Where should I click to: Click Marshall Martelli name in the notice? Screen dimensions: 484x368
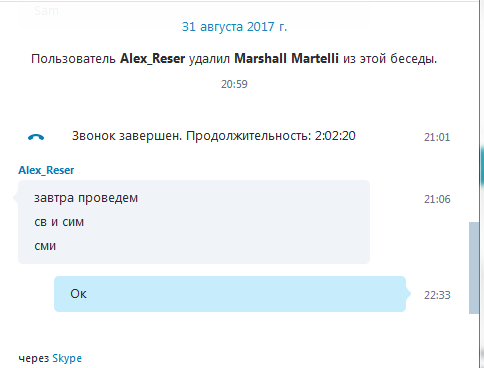tap(286, 59)
